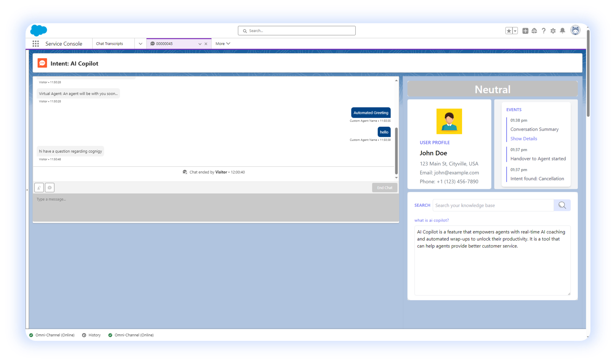Click the 'what is ai copilot?' query link

pos(432,220)
